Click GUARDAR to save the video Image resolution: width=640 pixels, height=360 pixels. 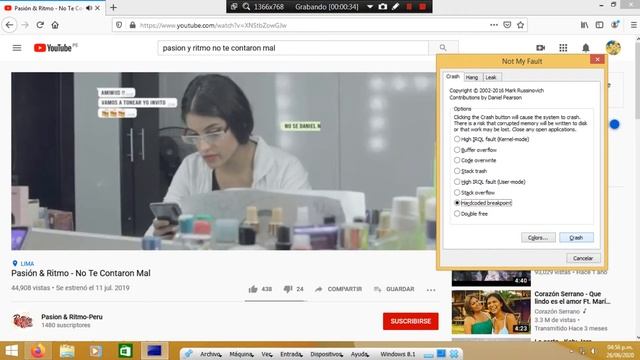click(x=394, y=289)
